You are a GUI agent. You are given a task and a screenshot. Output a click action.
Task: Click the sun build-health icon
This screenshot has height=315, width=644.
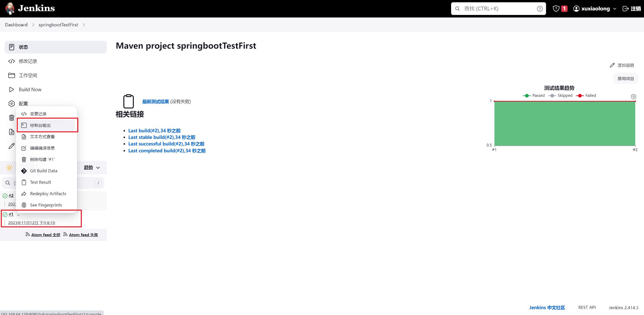[9, 168]
